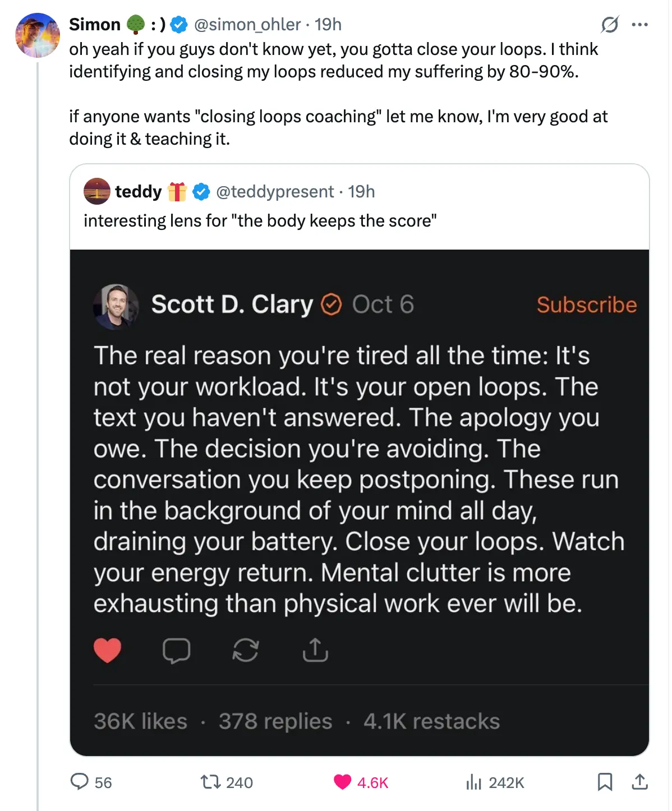672x811 pixels.
Task: Repost Simon's tweet using retweet icon
Action: (211, 782)
